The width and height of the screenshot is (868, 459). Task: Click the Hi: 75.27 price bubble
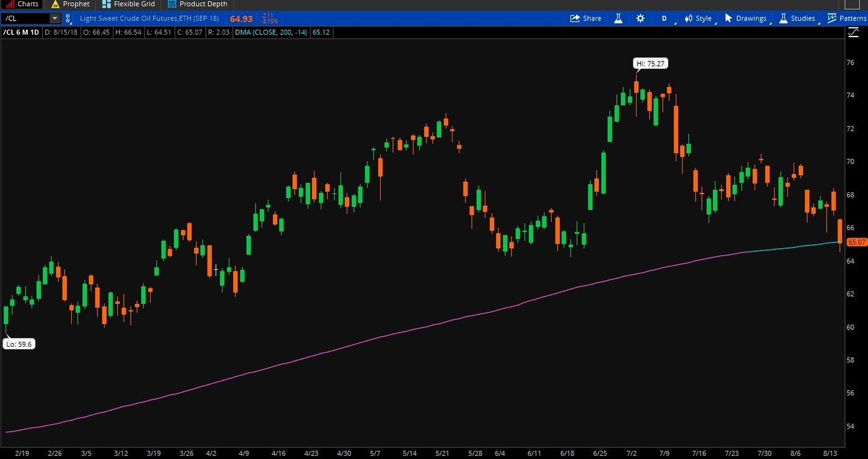tap(650, 63)
